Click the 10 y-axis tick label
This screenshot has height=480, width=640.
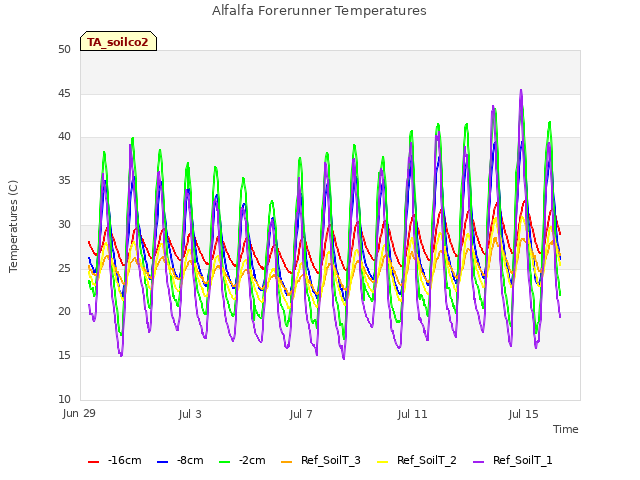pyautogui.click(x=64, y=399)
